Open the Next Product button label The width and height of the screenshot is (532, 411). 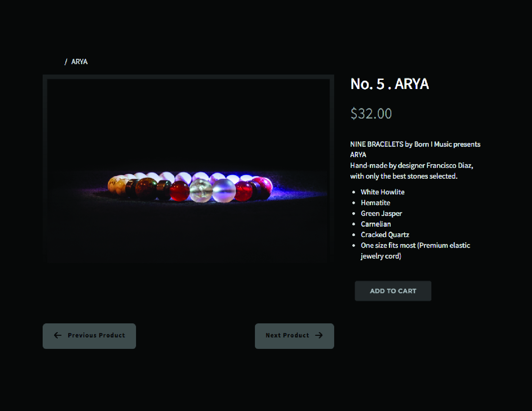(287, 335)
